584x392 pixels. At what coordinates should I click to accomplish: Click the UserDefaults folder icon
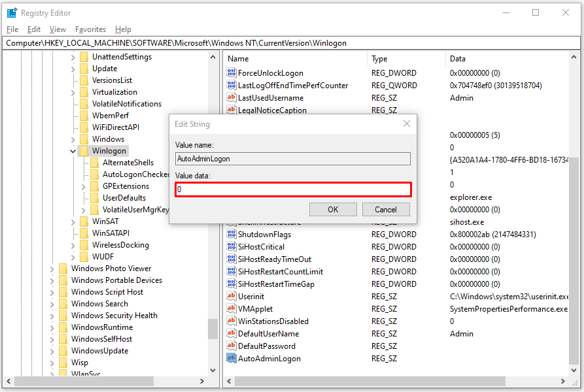click(95, 198)
